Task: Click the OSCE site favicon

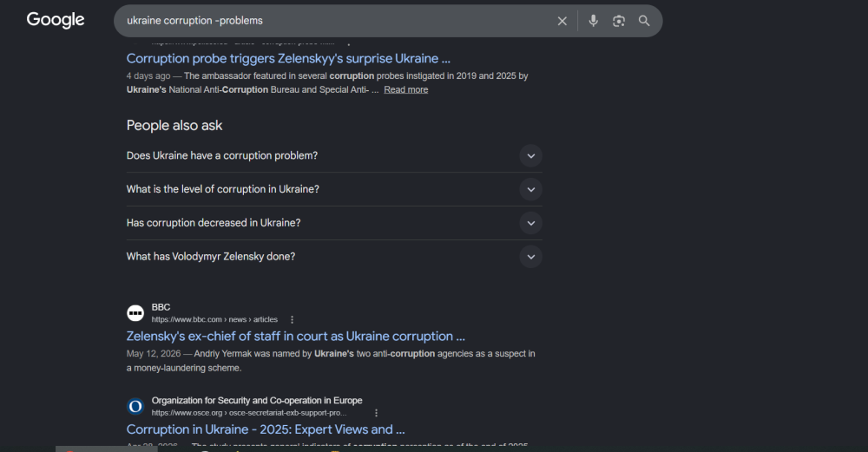Action: (135, 407)
